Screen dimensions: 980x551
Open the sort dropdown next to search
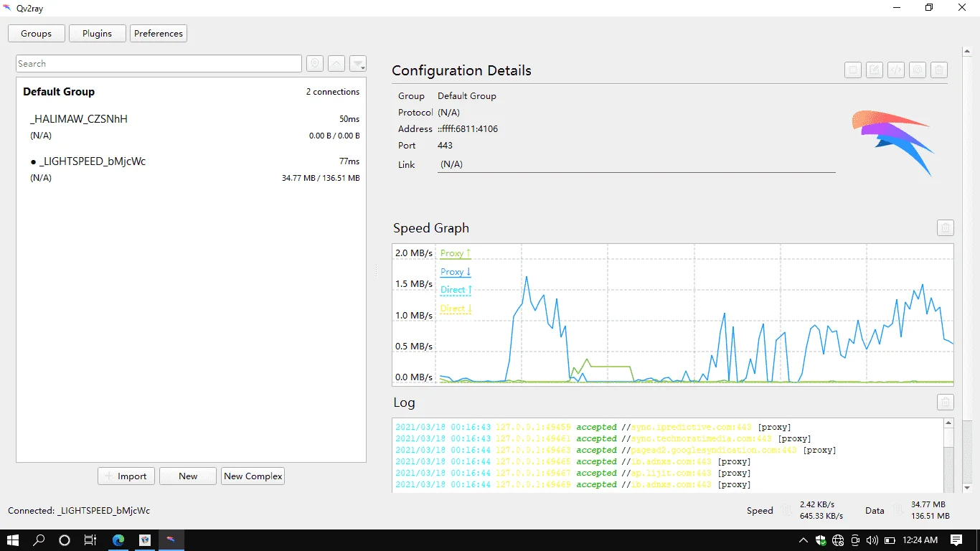(x=358, y=64)
